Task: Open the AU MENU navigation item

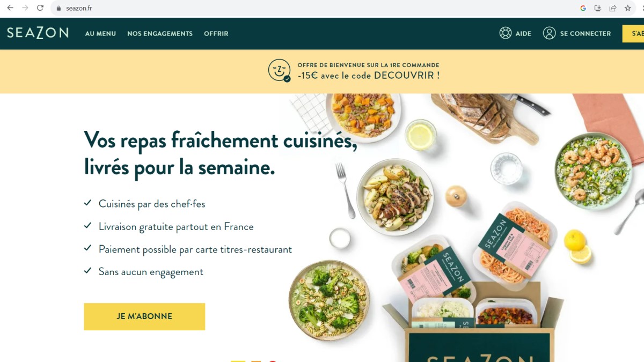Action: click(x=100, y=33)
